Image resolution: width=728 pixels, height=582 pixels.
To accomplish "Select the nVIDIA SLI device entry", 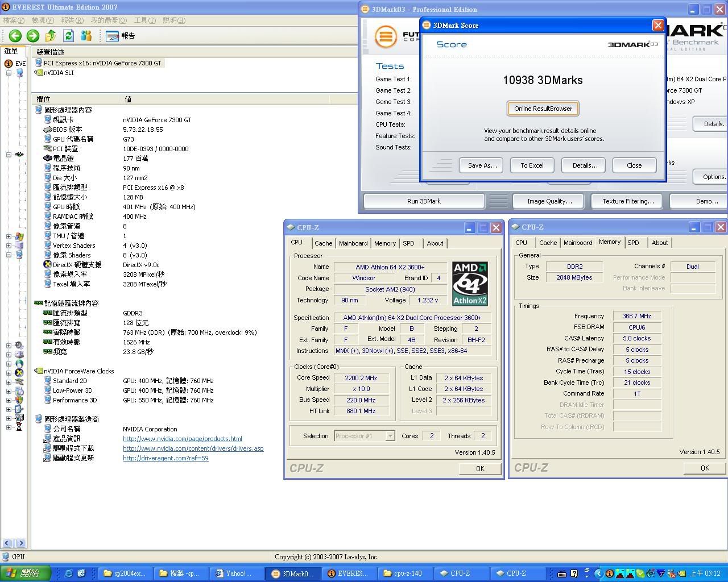I will pos(54,73).
